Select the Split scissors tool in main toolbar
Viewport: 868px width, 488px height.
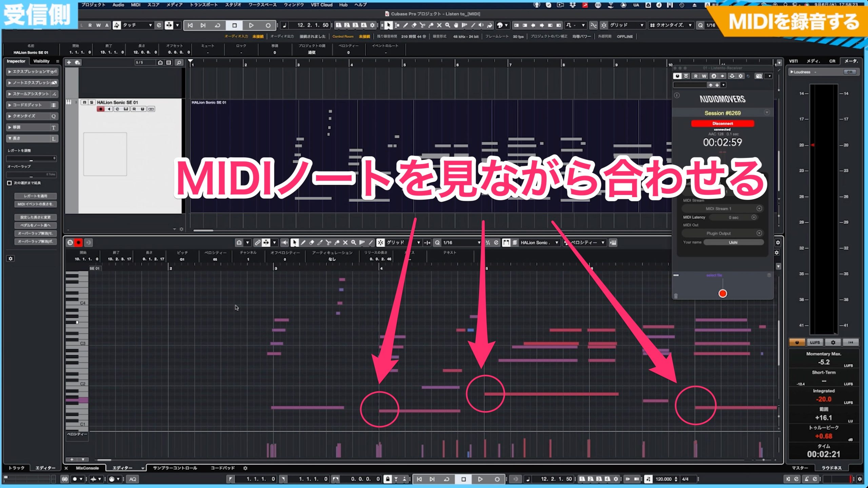point(422,25)
